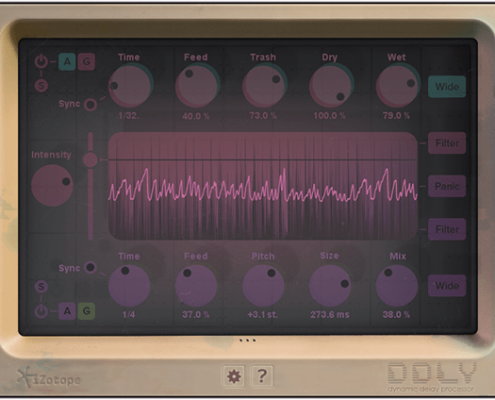This screenshot has height=400, width=495.
Task: Click the 273.6 ms size value
Action: pyautogui.click(x=330, y=314)
